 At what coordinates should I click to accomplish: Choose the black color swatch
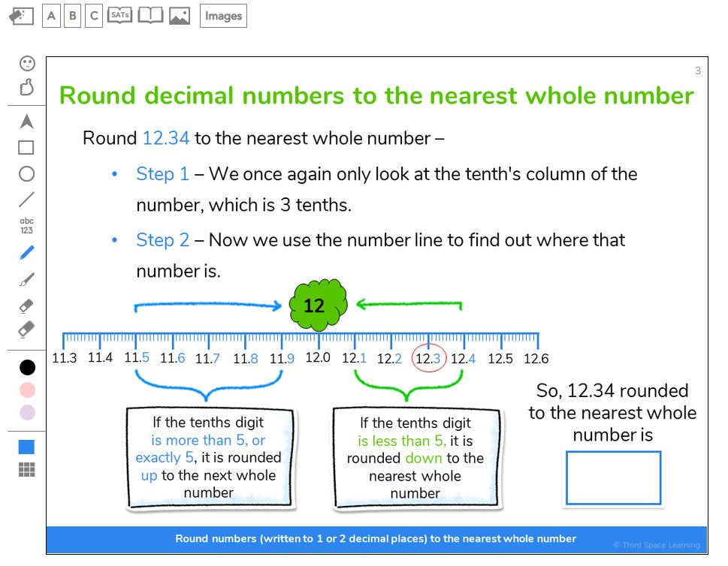(27, 367)
